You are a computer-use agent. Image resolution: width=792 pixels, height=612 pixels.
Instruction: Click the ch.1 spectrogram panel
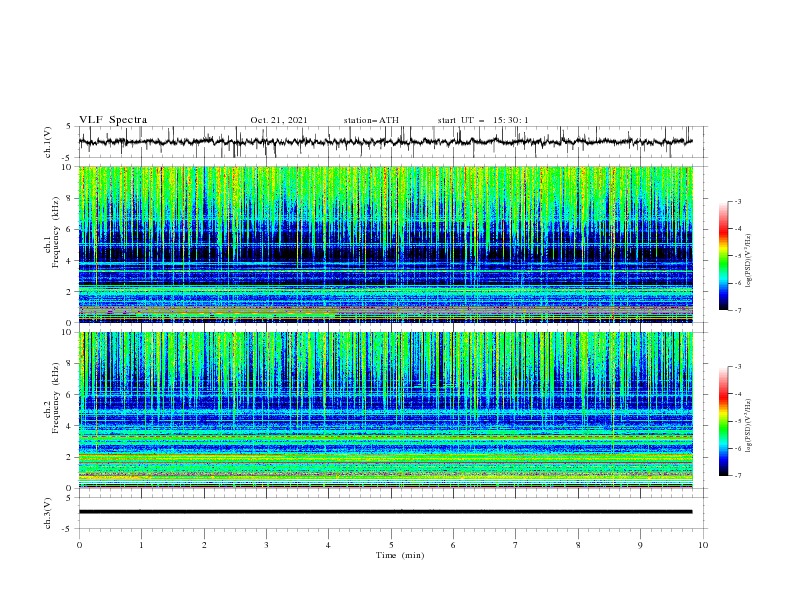tap(386, 244)
